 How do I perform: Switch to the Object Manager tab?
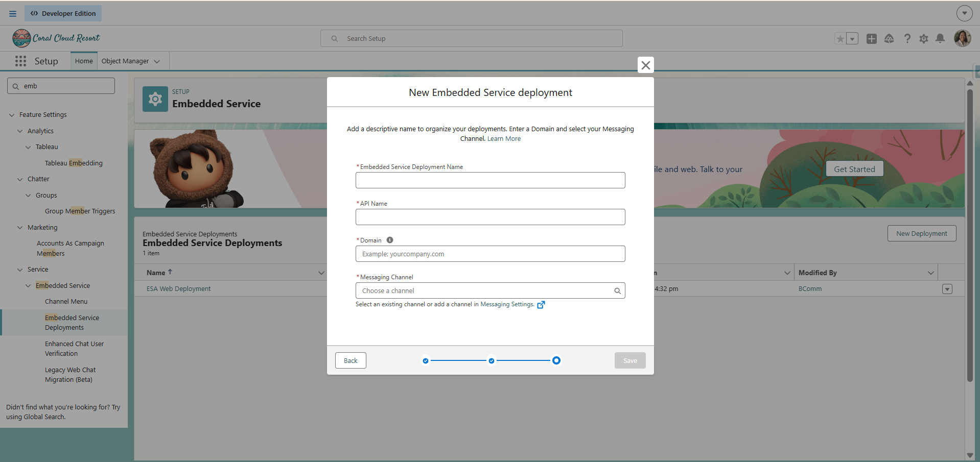(x=125, y=61)
